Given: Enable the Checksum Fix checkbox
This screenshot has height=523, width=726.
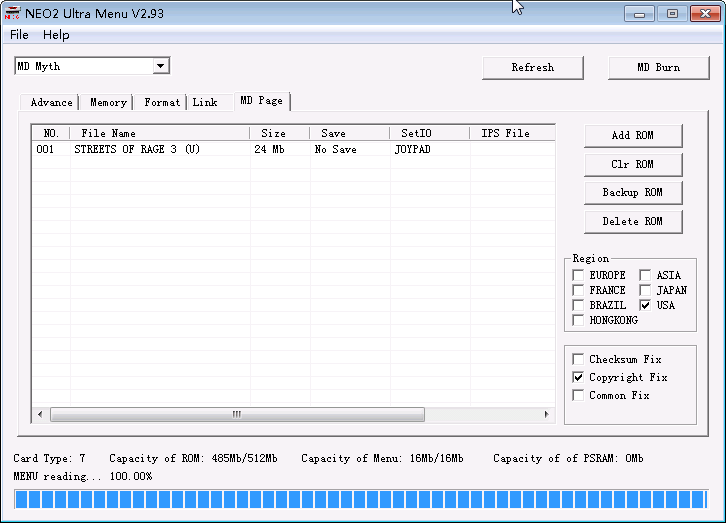Looking at the screenshot, I should (578, 360).
